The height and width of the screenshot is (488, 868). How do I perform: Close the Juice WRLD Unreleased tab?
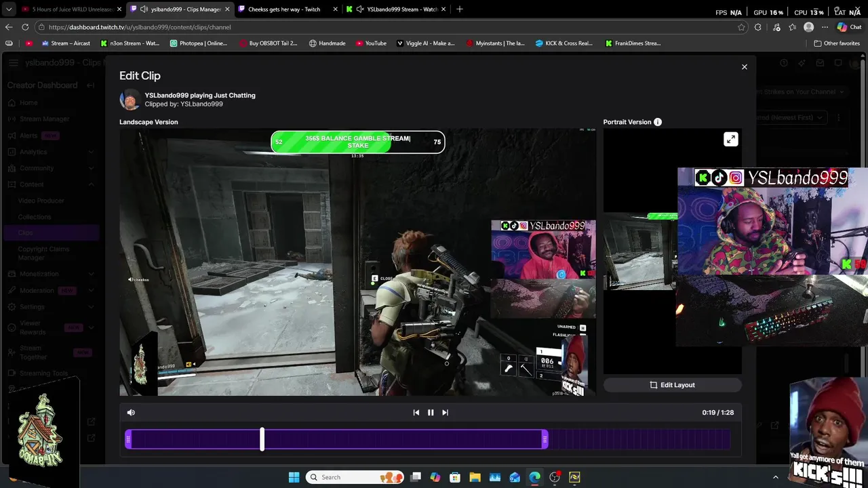coord(119,9)
